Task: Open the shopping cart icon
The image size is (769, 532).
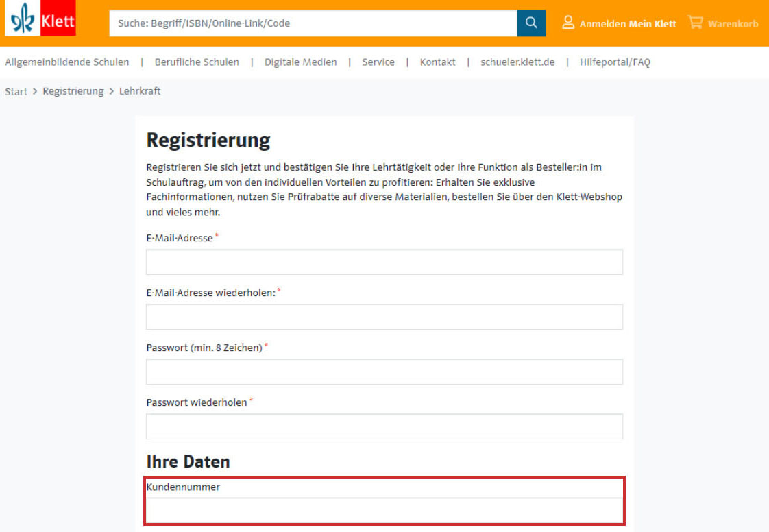Action: point(695,22)
